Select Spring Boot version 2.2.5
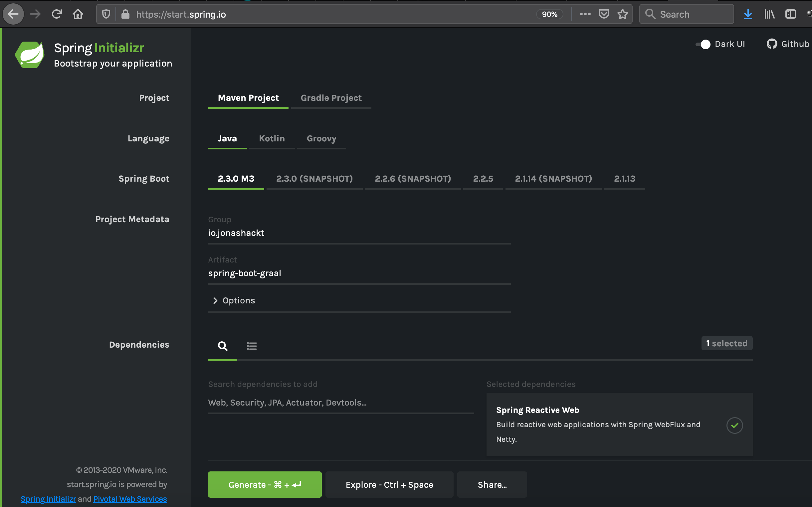Image resolution: width=812 pixels, height=507 pixels. (x=483, y=179)
